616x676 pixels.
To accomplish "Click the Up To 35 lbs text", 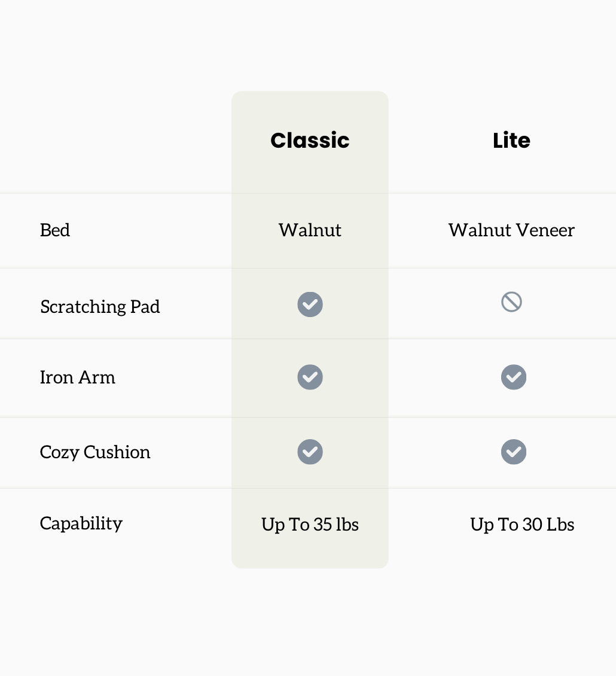I will (310, 525).
